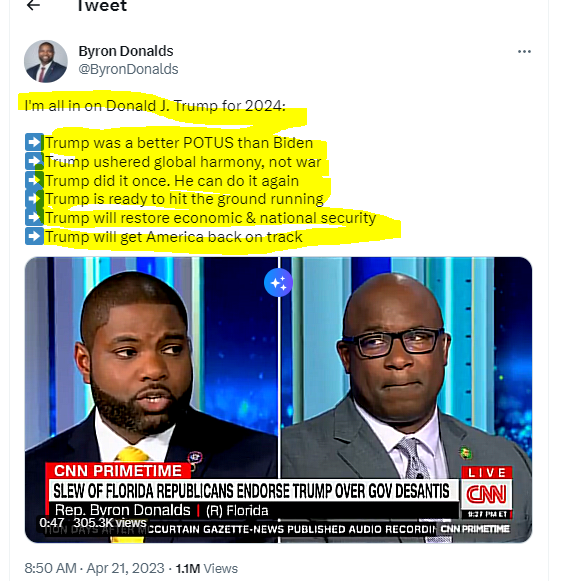Image resolution: width=561 pixels, height=581 pixels.
Task: Click the Tweet page heading
Action: pos(102,5)
